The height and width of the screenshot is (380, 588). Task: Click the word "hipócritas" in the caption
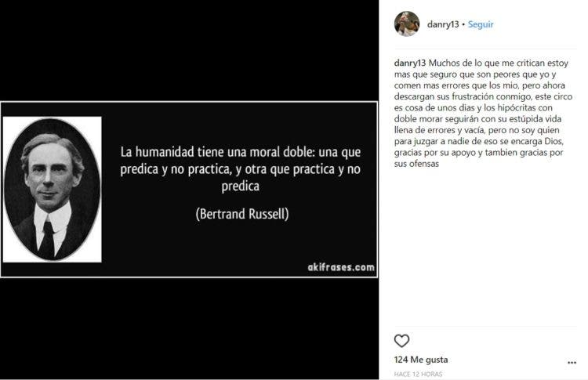tap(517, 107)
